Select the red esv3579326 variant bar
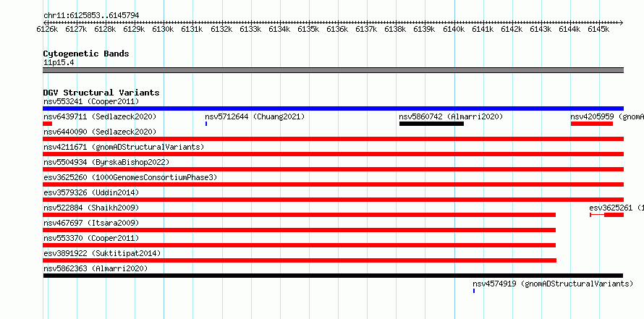This screenshot has height=319, width=644. (x=333, y=200)
